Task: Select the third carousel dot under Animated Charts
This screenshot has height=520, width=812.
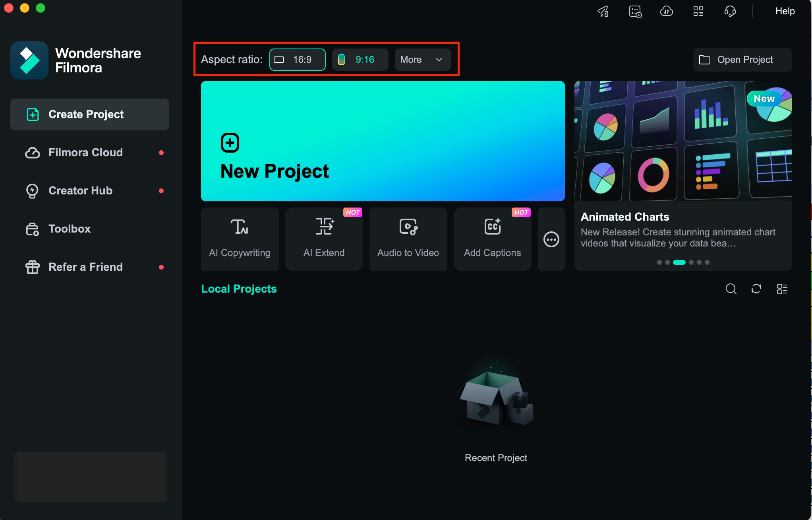Action: tap(680, 262)
